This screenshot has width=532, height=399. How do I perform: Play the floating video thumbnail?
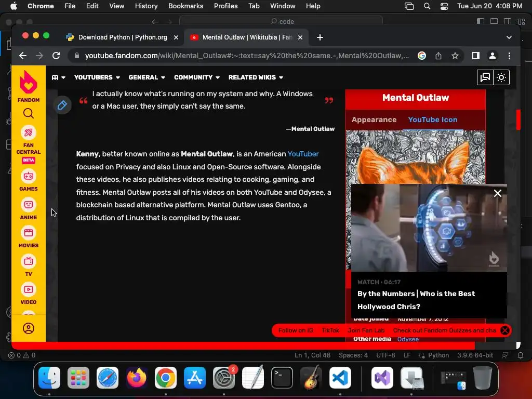point(429,228)
